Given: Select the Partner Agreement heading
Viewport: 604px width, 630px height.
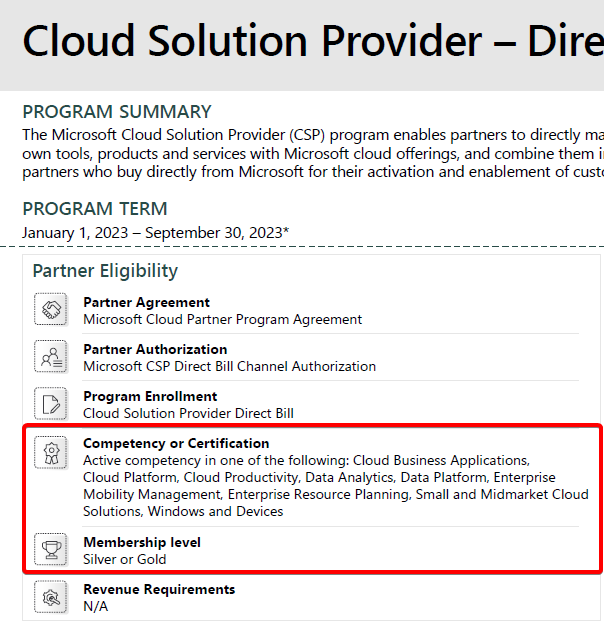Looking at the screenshot, I should [146, 302].
